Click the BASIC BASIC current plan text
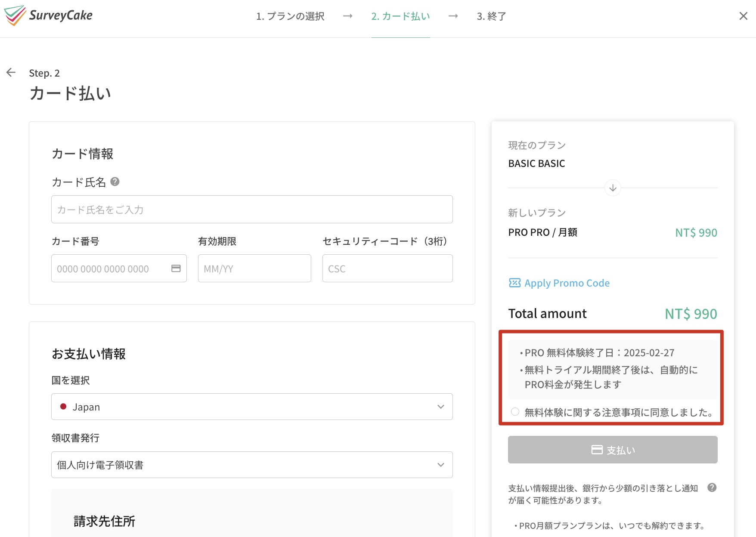The height and width of the screenshot is (537, 756). (x=536, y=164)
